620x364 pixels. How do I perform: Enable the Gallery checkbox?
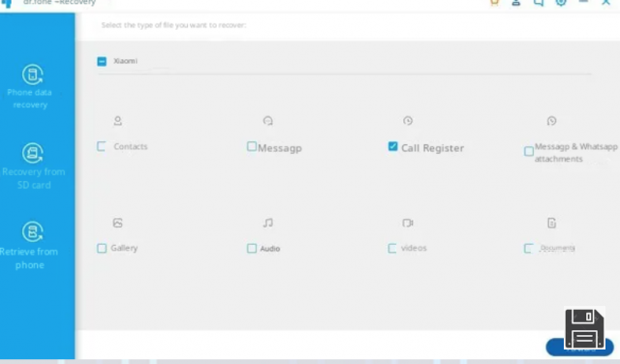pos(102,248)
